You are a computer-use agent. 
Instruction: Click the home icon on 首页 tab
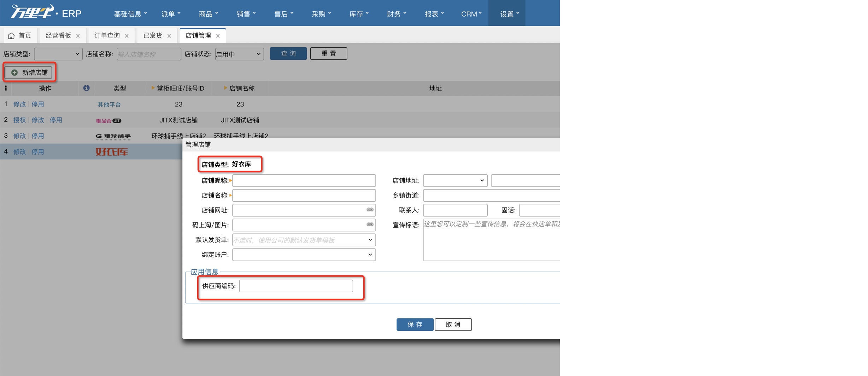[x=11, y=36]
